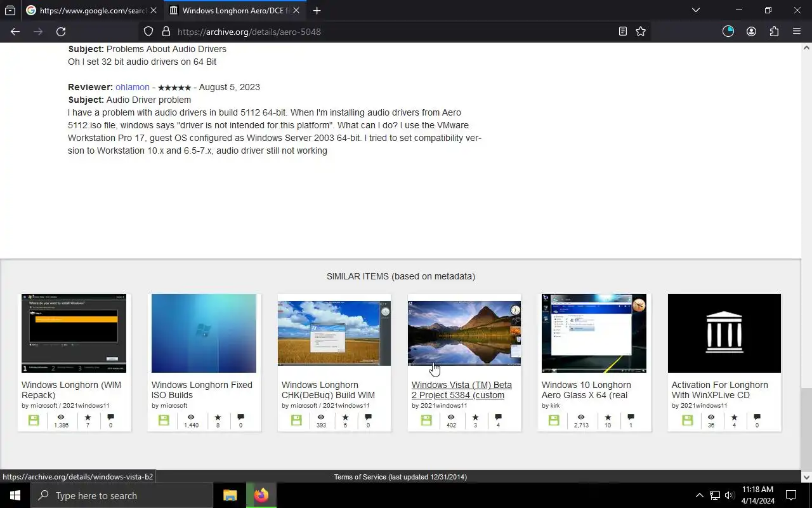812x508 pixels.
Task: Reload the current page
Action: click(61, 31)
